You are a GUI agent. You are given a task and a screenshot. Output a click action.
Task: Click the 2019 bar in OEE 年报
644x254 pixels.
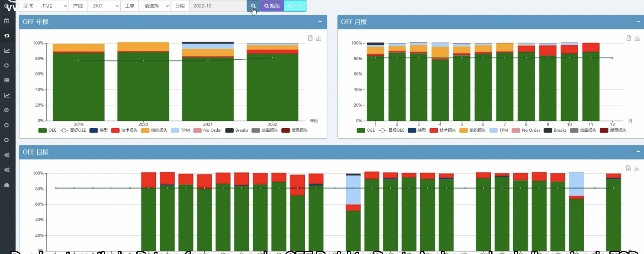tap(79, 82)
